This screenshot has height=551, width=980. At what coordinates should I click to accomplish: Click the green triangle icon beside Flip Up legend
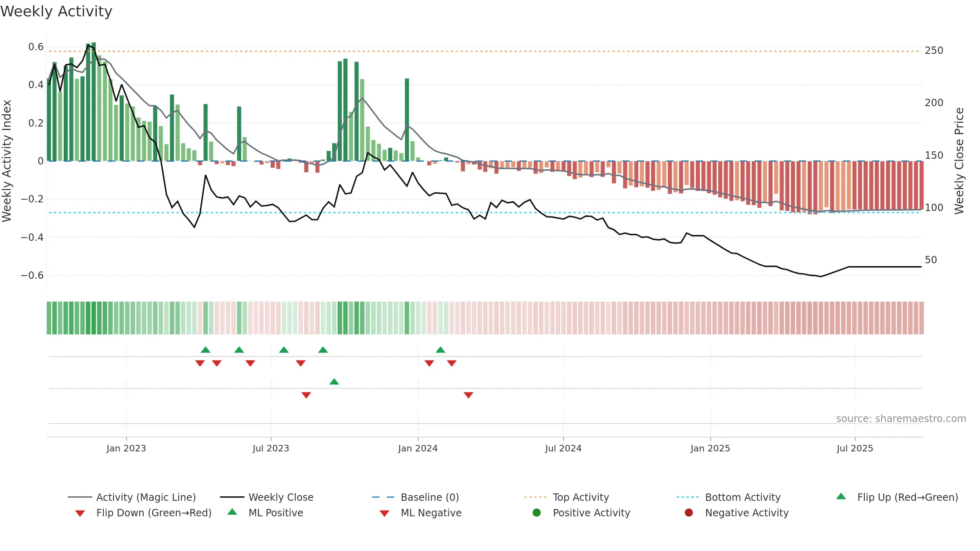(841, 496)
